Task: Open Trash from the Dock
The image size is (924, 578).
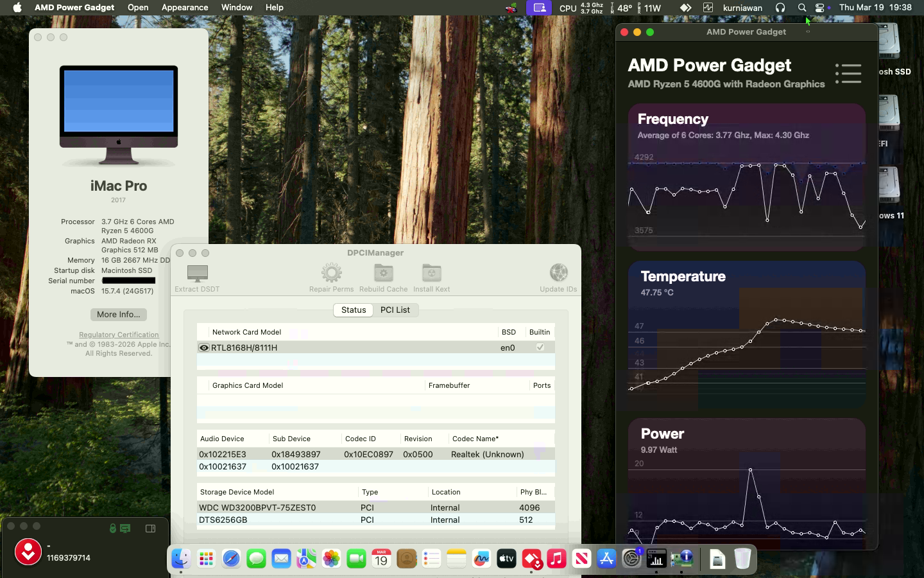Action: pos(742,559)
